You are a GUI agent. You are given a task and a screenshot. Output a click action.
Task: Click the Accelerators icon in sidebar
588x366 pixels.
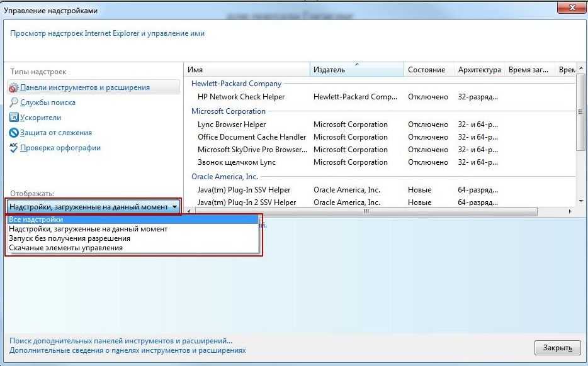click(14, 118)
